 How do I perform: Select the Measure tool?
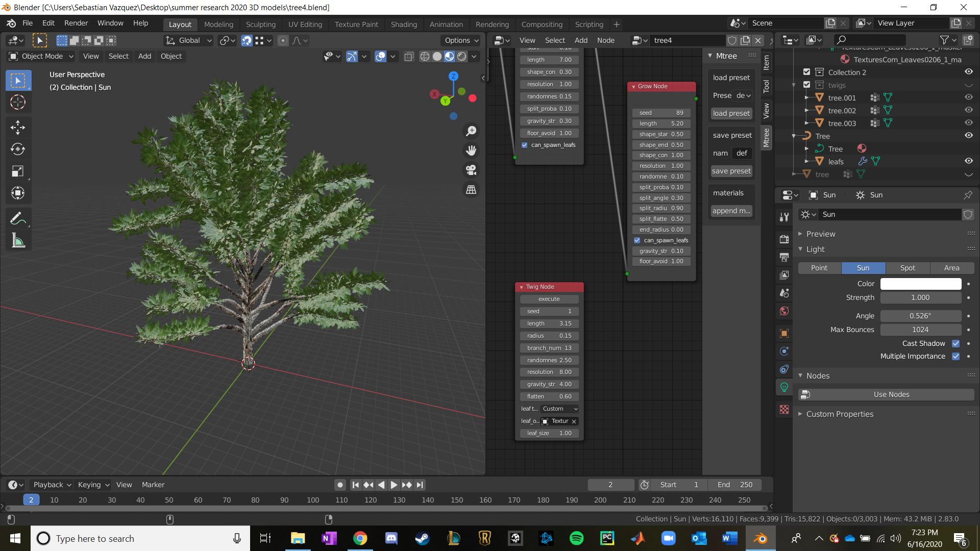[18, 240]
